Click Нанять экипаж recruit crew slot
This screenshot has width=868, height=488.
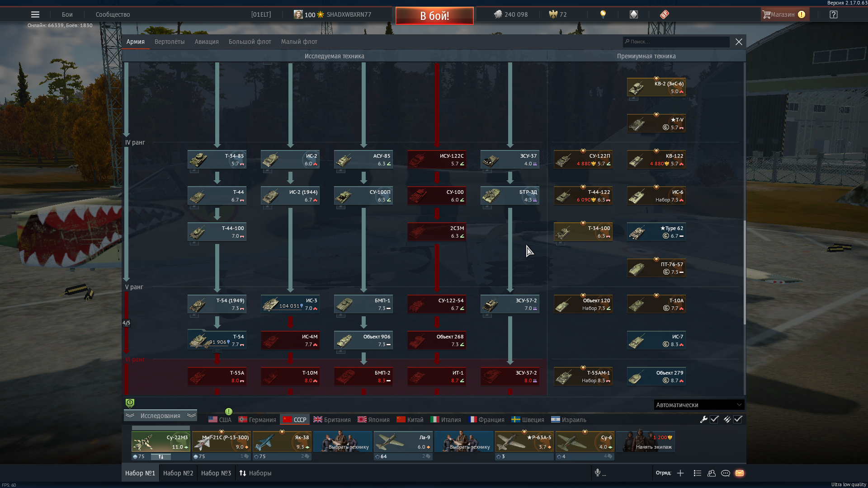(x=646, y=441)
